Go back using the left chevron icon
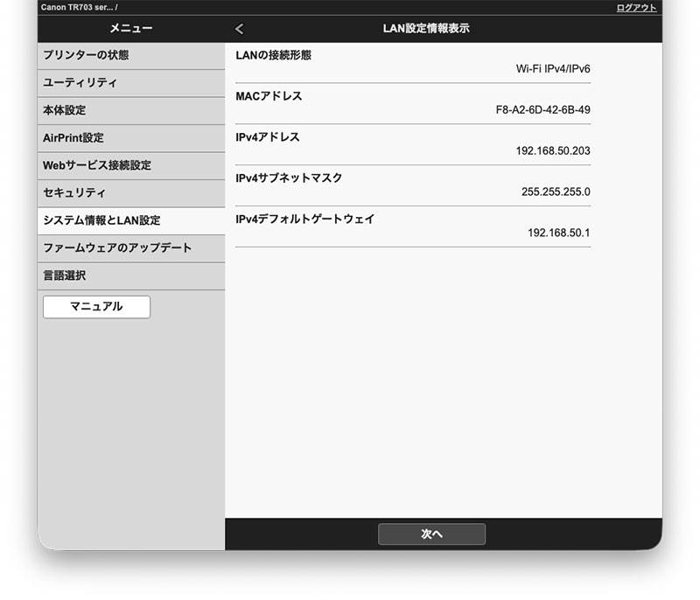 pos(240,29)
